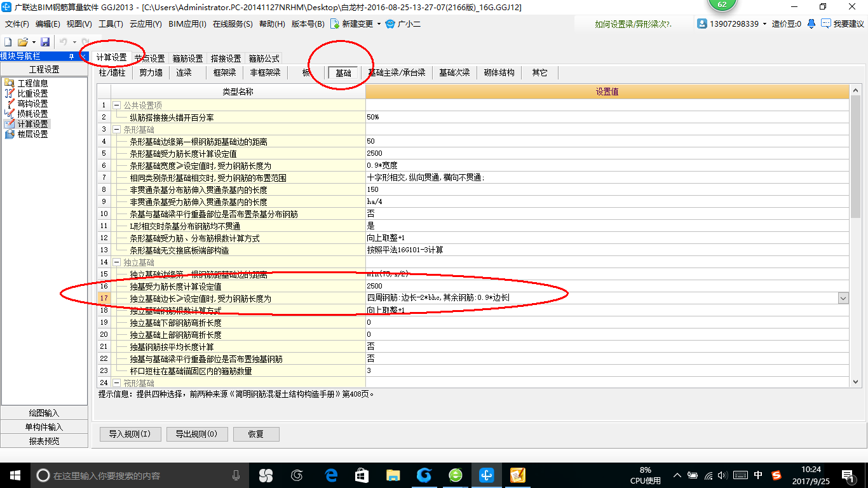Open the row 17 value dropdown arrow

[x=843, y=298]
